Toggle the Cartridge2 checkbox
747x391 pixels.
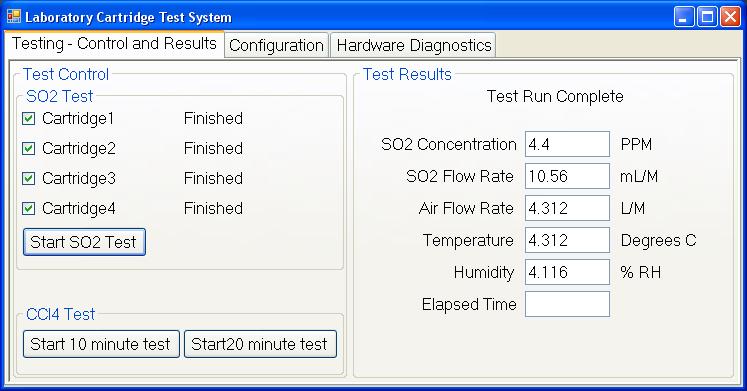[29, 148]
